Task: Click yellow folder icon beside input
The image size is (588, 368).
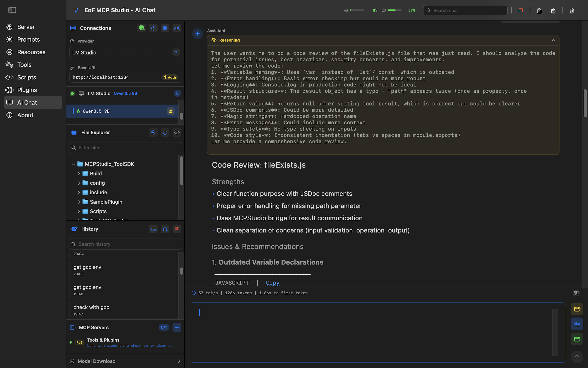Action: click(x=577, y=309)
